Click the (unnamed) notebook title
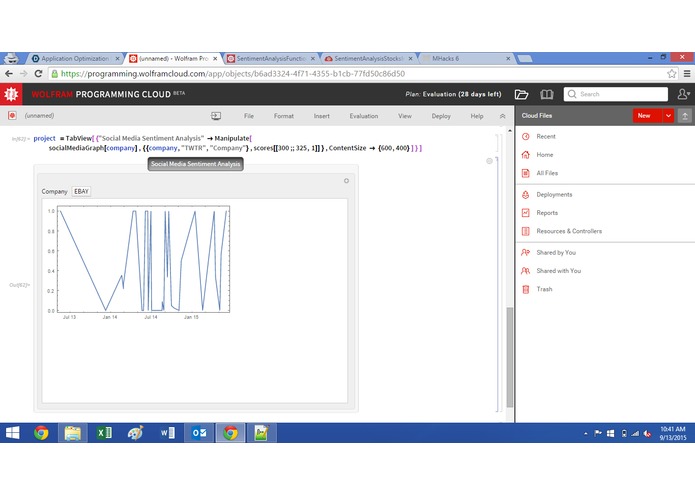This screenshot has height=494, width=695. [39, 116]
